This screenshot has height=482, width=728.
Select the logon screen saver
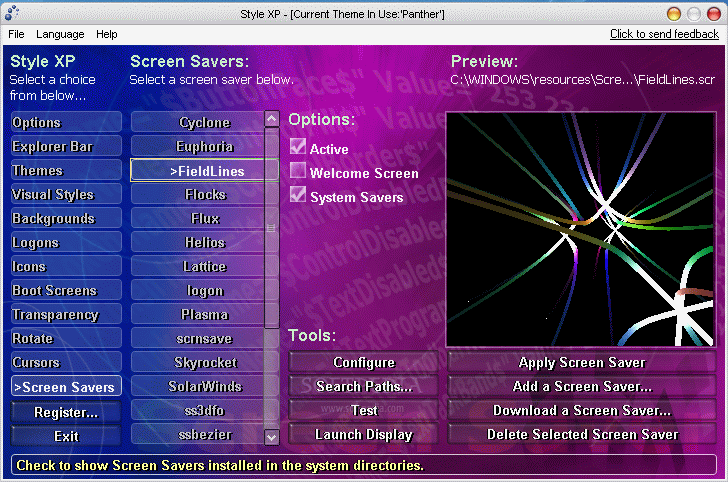pos(198,290)
